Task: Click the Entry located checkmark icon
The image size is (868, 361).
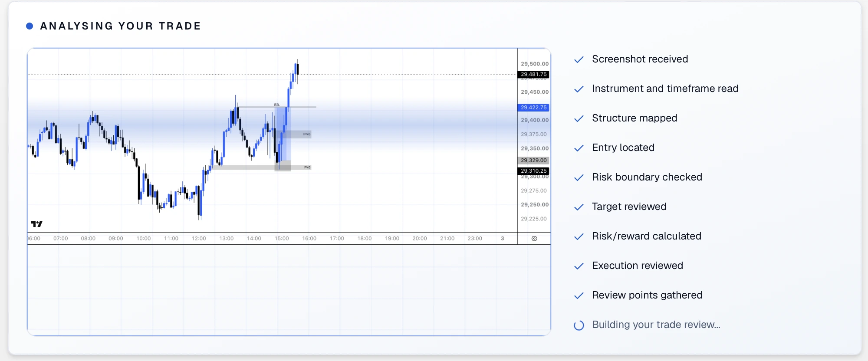Action: point(579,148)
